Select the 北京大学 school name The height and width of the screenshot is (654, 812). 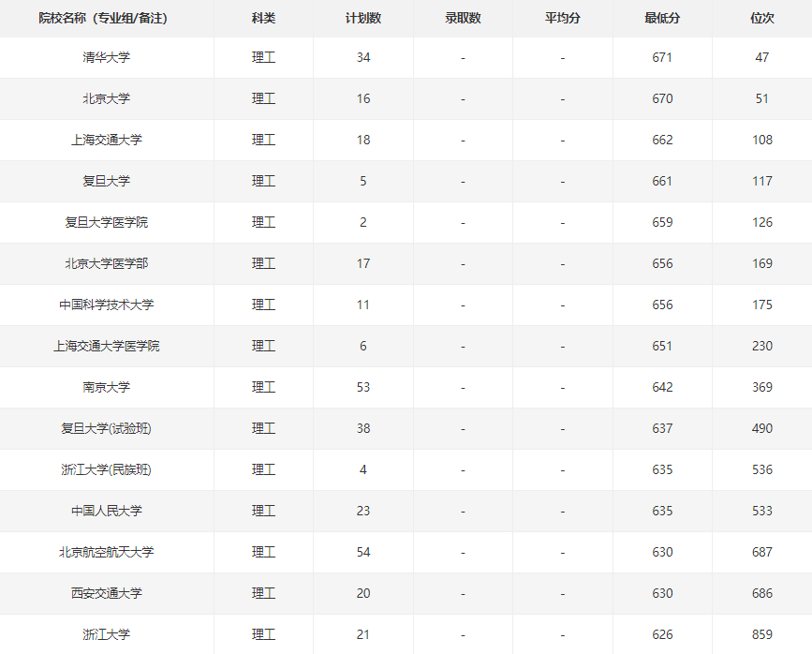106,98
